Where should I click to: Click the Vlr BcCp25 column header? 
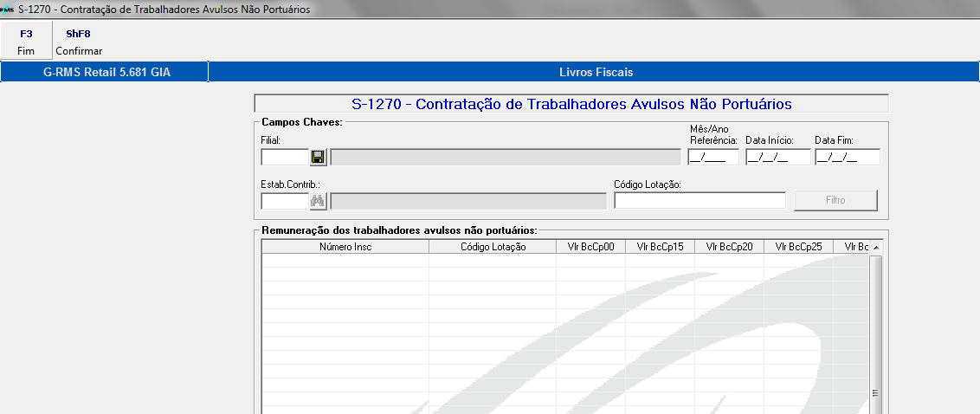[799, 247]
